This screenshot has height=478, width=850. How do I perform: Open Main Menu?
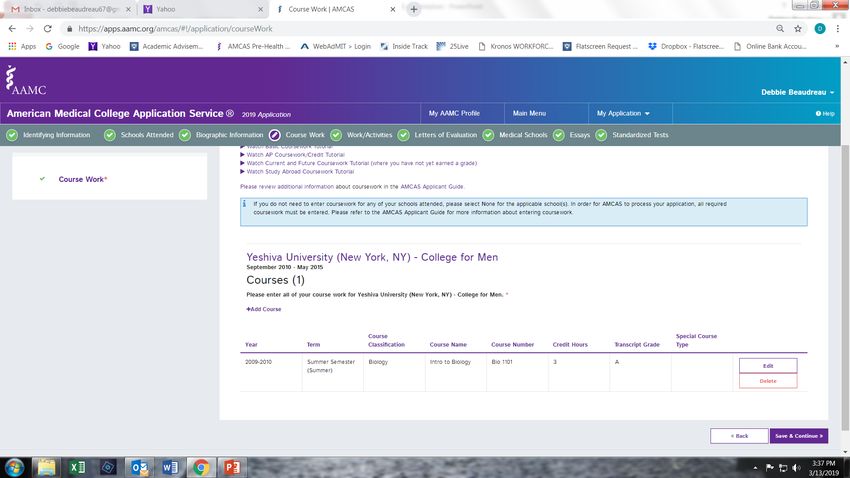click(x=529, y=113)
